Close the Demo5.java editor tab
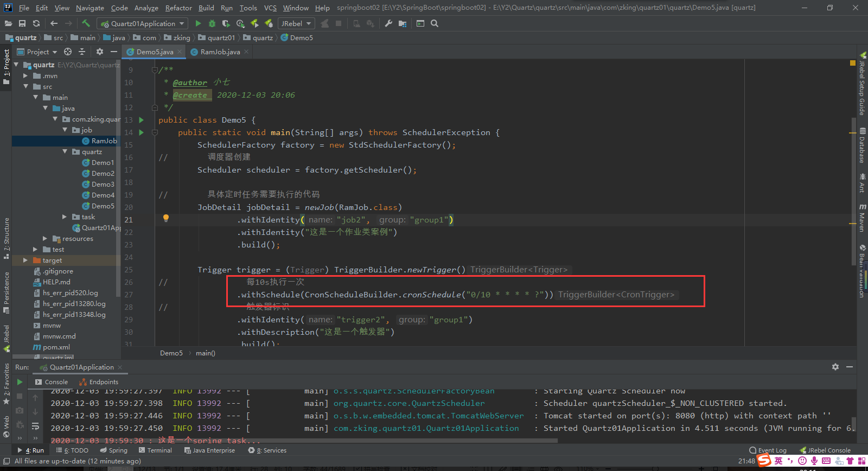868x471 pixels. (x=180, y=52)
